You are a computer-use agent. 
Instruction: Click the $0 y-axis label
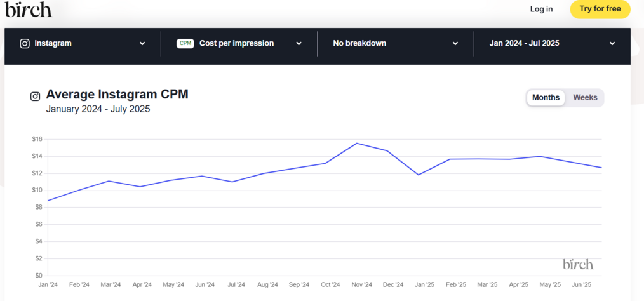click(x=39, y=275)
